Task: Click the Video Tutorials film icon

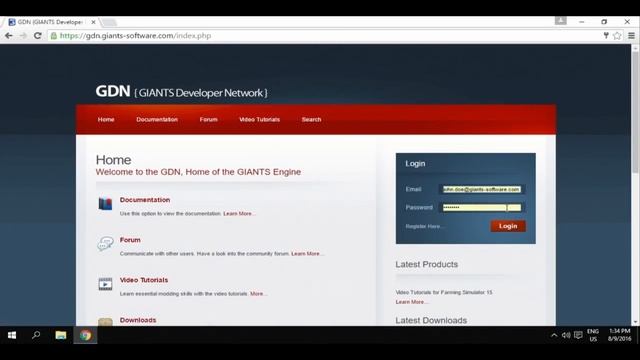Action: tap(105, 284)
